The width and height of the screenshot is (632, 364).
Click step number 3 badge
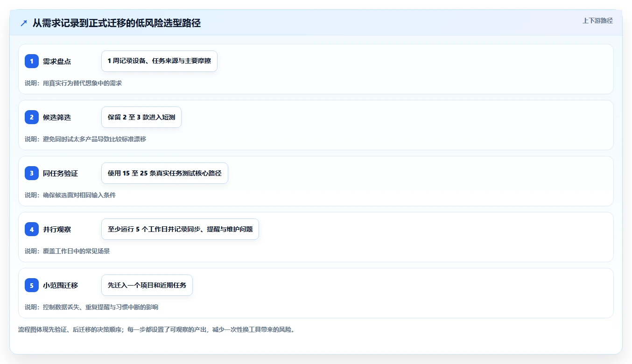click(x=32, y=173)
